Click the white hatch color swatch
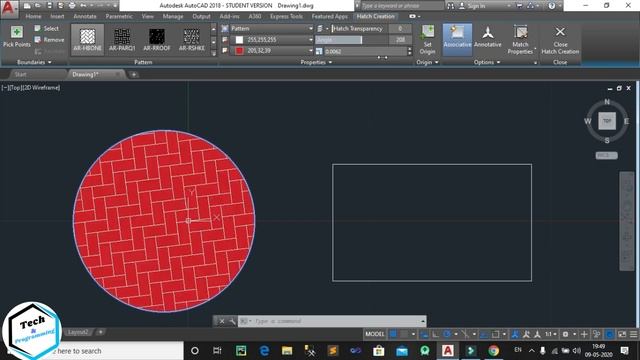The width and height of the screenshot is (640, 360). click(x=239, y=40)
